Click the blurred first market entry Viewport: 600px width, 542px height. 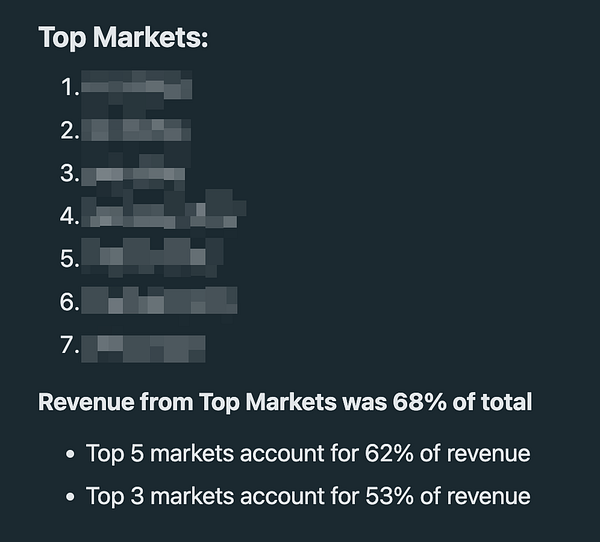coord(137,85)
